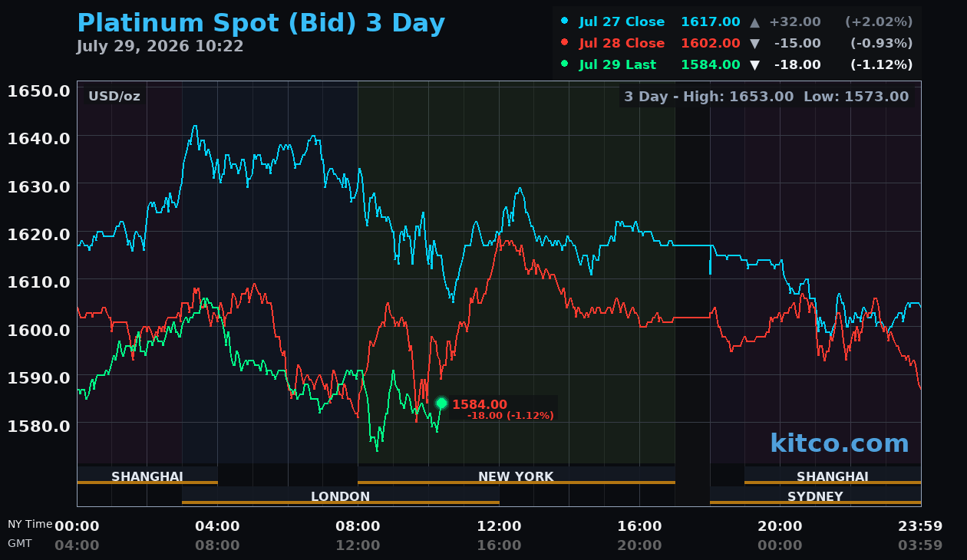Click the 1584.00 last value in legend
The height and width of the screenshot is (560, 967).
point(711,65)
